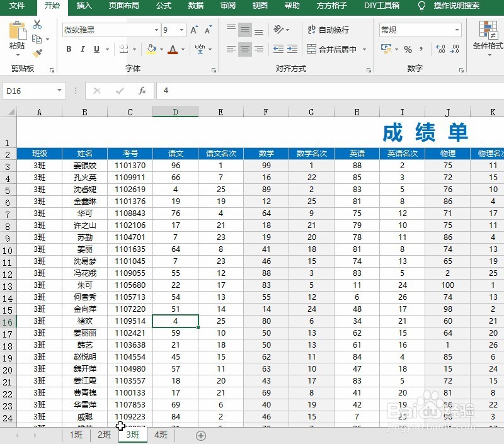Apply bold formatting to selected cell

tap(69, 49)
